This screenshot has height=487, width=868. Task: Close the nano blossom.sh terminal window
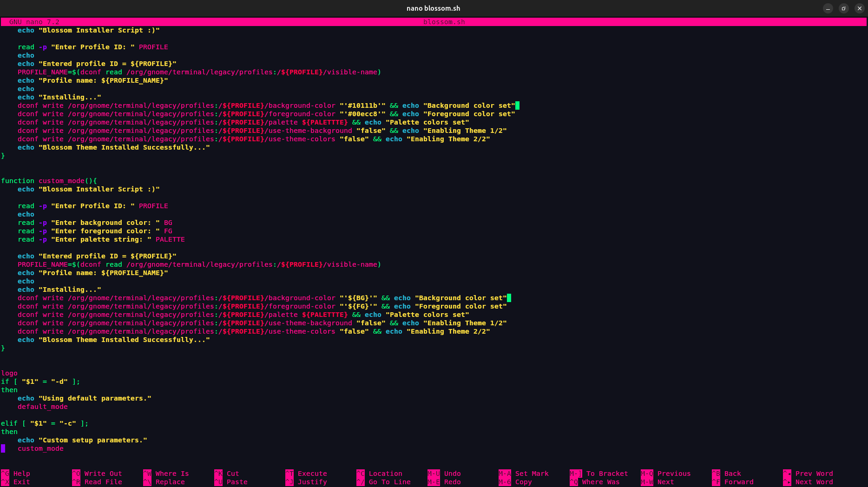click(859, 8)
